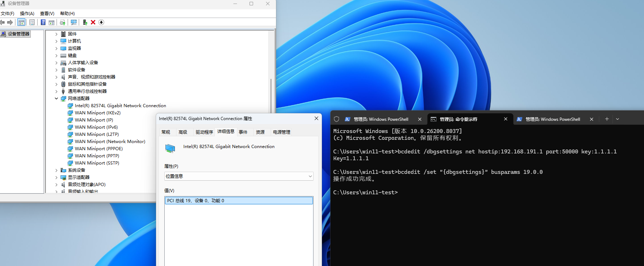Select the 系统设备 category icon
The image size is (644, 266).
pos(63,170)
